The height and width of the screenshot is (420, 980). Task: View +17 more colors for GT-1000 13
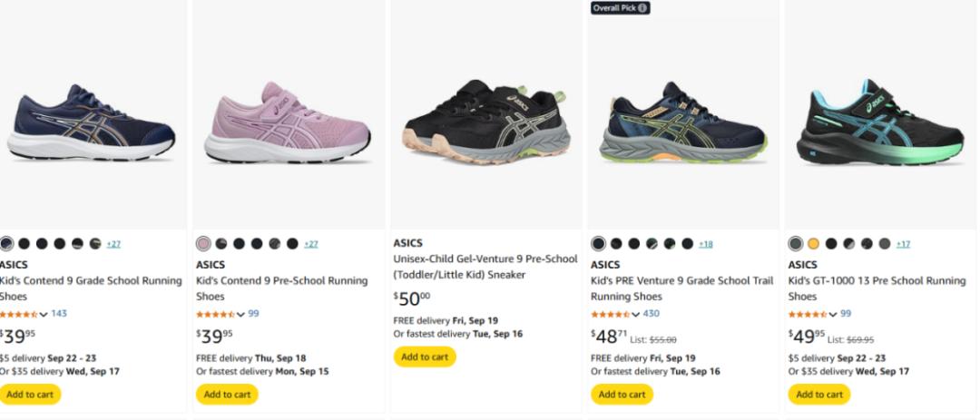click(x=903, y=244)
